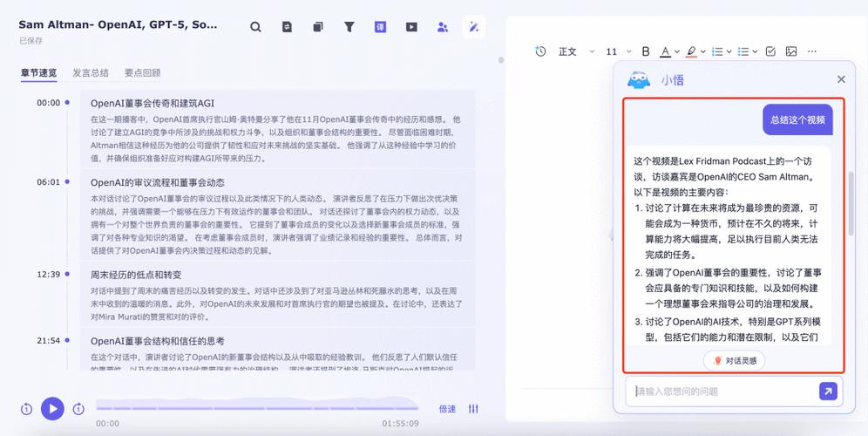Expand the bulleted list style arrow

(755, 51)
